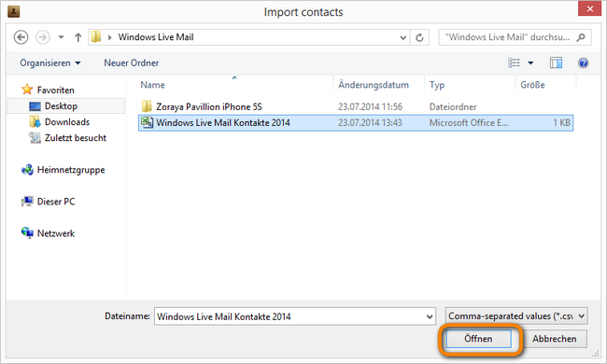Click the folder icon in address bar

[96, 37]
